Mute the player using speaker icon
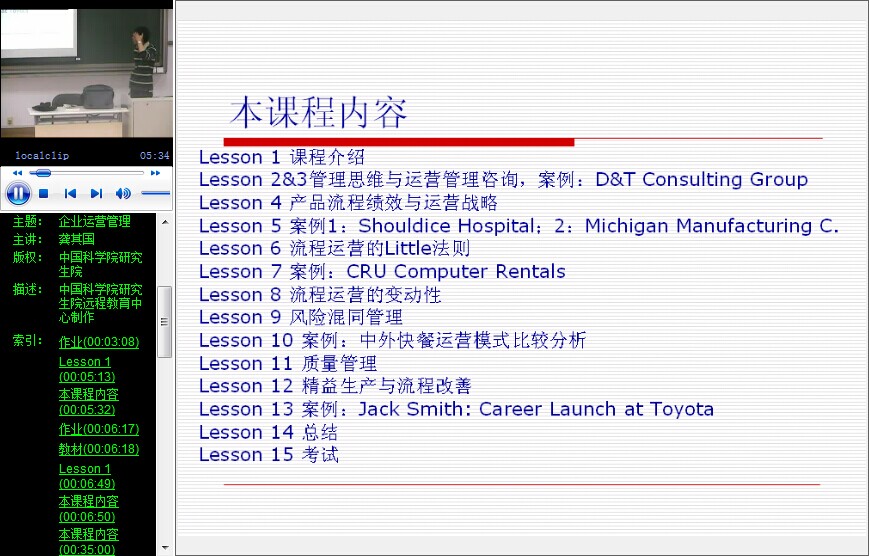 (x=123, y=193)
